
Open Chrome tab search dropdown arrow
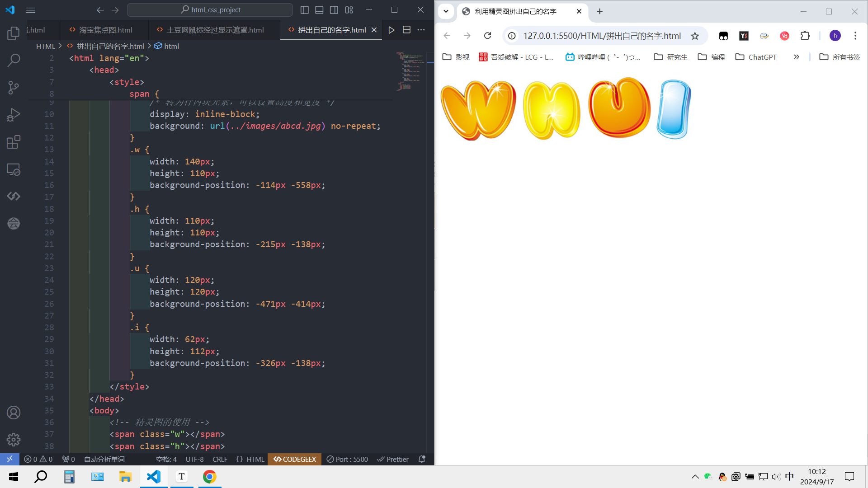(446, 11)
